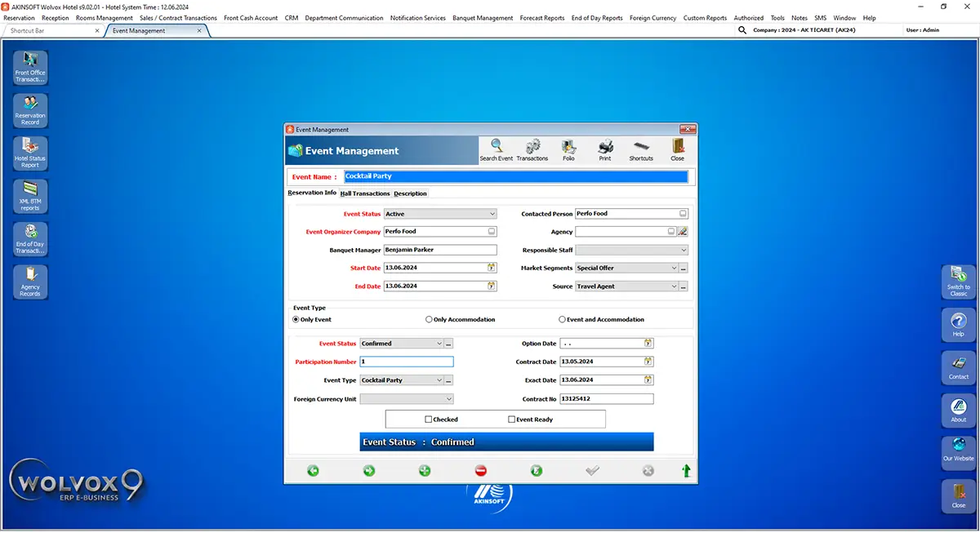Click the green edit record button
Image resolution: width=980 pixels, height=533 pixels.
tap(537, 470)
